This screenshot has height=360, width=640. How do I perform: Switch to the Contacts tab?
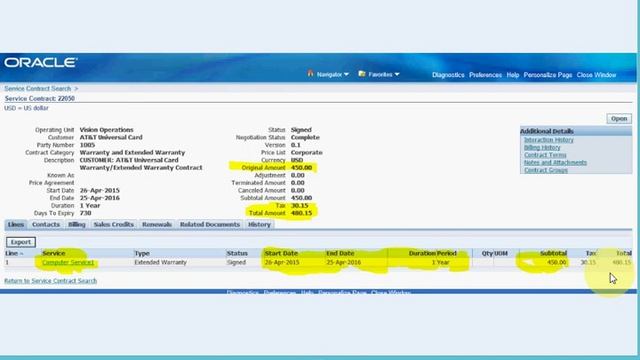46,224
